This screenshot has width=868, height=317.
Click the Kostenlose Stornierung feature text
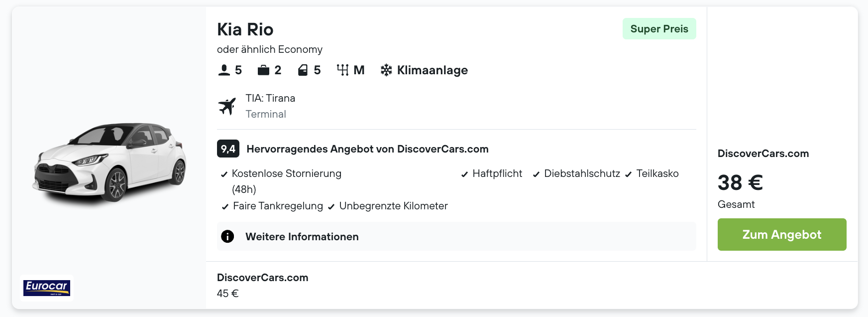click(x=286, y=173)
